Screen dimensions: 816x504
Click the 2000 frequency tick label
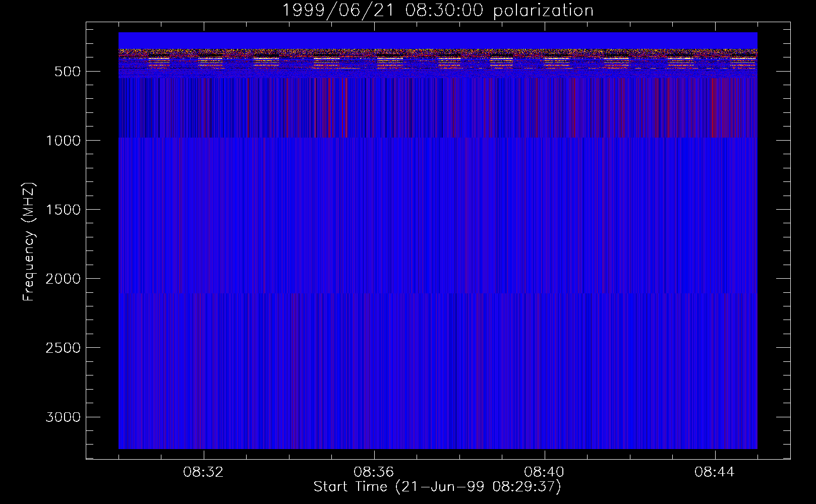[63, 279]
